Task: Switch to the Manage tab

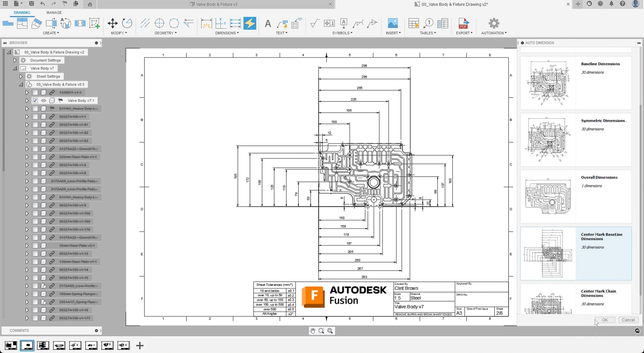Action: point(54,13)
